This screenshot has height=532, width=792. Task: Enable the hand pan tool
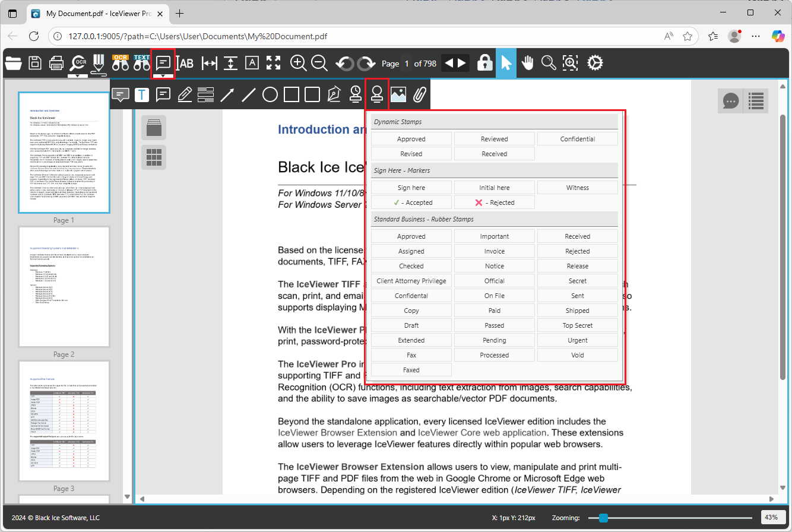(x=527, y=63)
